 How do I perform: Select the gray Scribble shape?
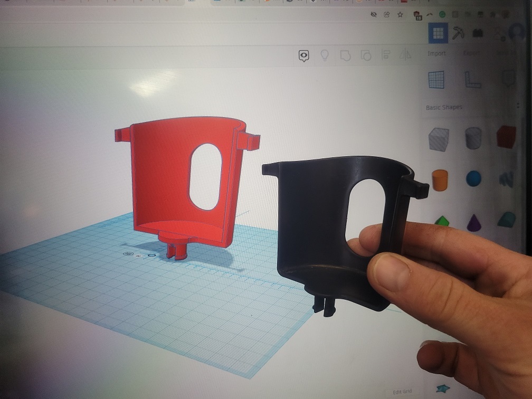tap(507, 179)
